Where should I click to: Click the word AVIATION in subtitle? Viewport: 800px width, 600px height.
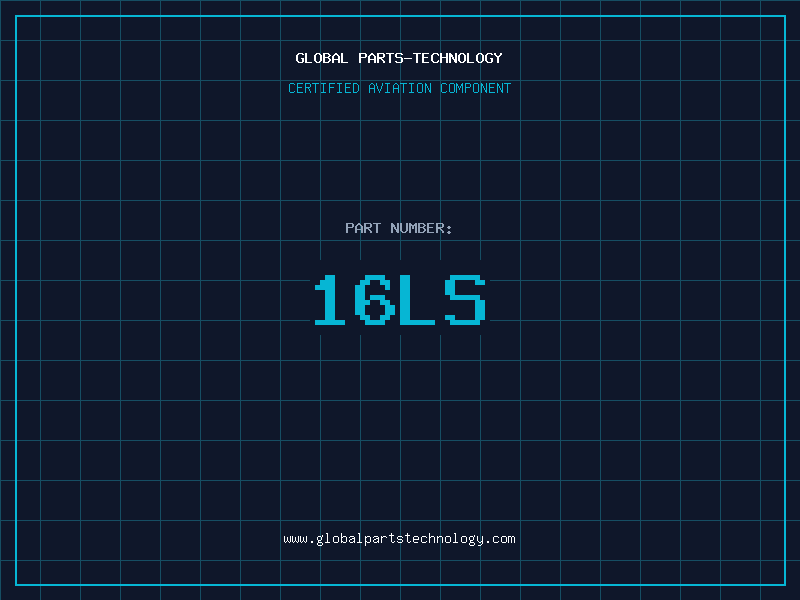(400, 89)
